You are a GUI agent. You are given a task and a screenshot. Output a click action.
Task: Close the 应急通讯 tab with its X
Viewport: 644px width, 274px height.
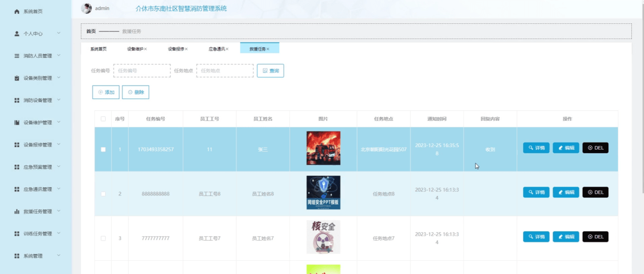227,49
